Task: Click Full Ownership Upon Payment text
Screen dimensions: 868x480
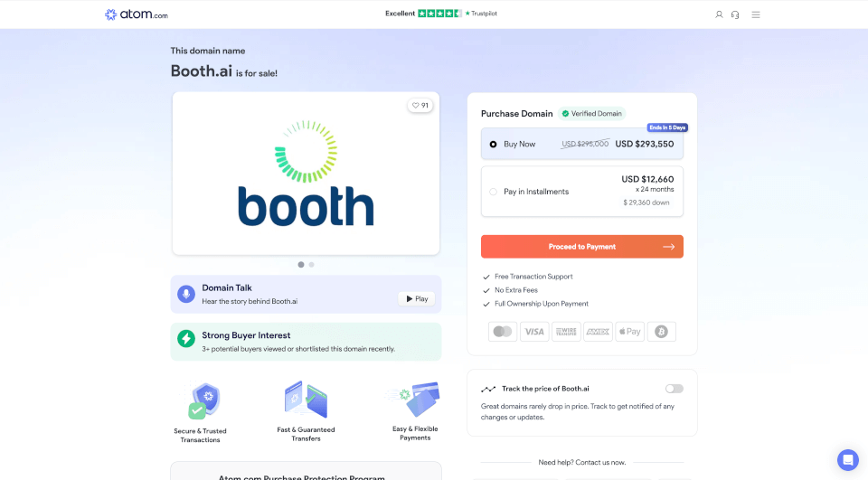Action: coord(542,304)
